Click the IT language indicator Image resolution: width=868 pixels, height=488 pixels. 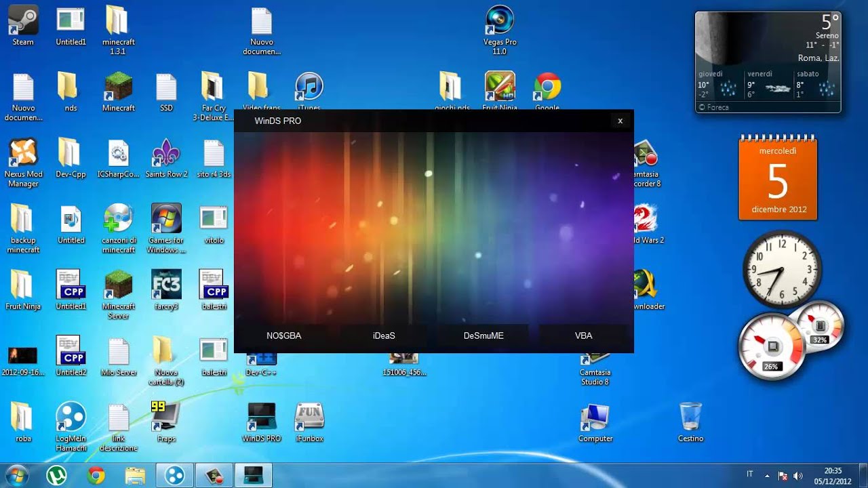(750, 474)
